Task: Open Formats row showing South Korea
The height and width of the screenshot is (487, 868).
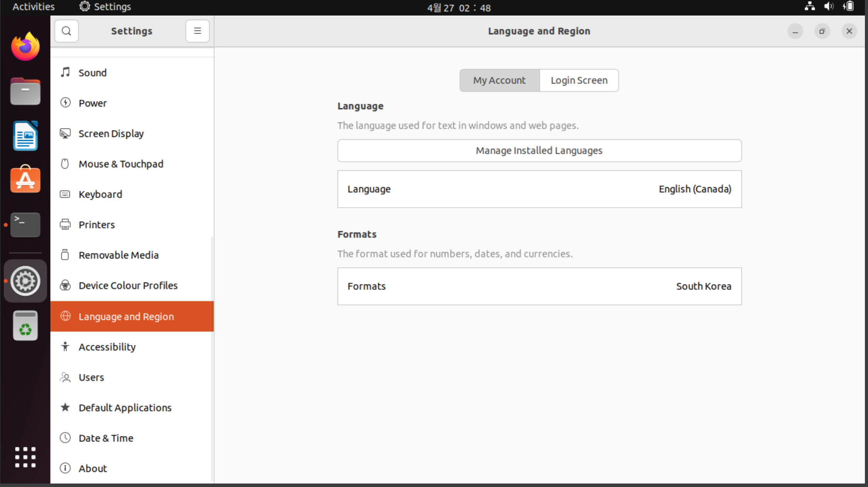Action: 539,286
